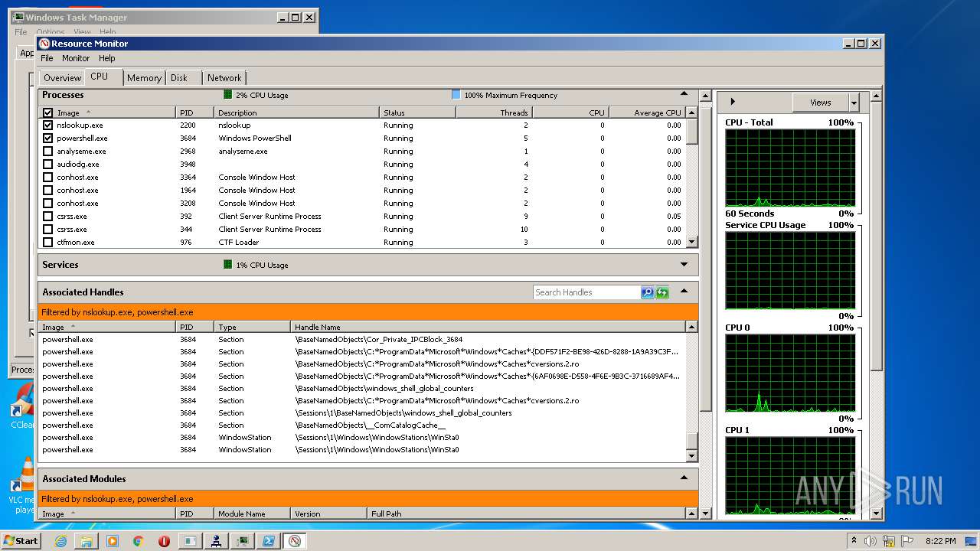Image resolution: width=980 pixels, height=551 pixels.
Task: Open the Help menu in Resource Monitor
Action: point(107,58)
